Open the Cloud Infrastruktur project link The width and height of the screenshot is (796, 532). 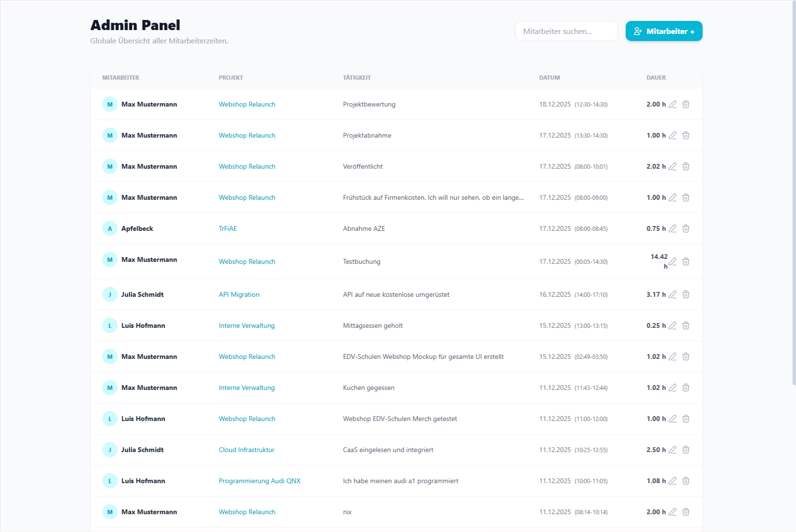(x=247, y=450)
